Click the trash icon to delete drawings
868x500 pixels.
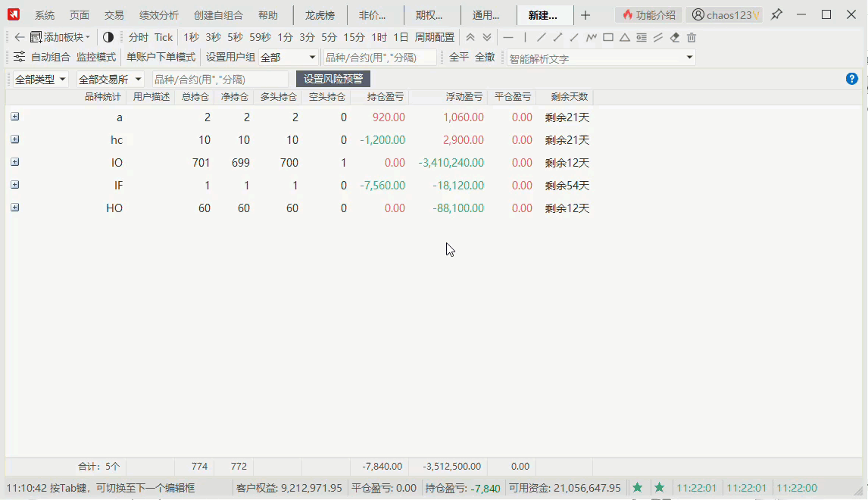[692, 36]
